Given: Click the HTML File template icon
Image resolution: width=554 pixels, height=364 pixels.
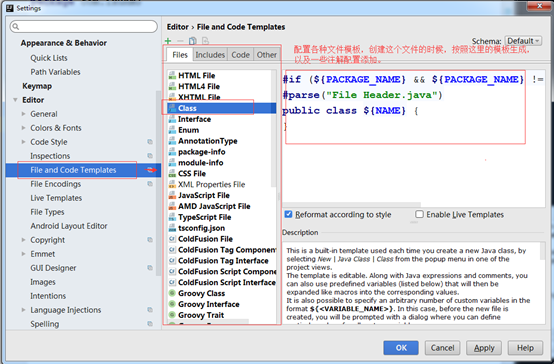Looking at the screenshot, I should click(x=172, y=75).
